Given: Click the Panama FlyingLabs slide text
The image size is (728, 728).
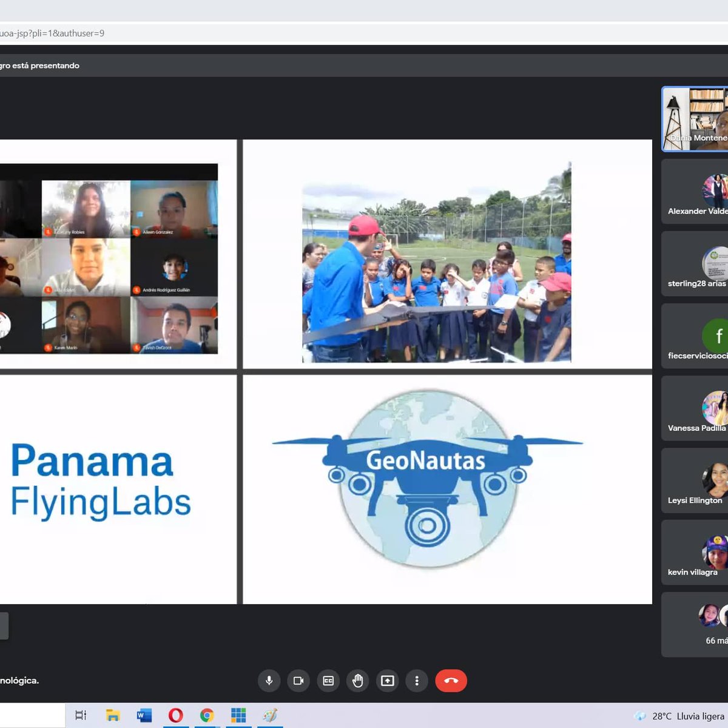Looking at the screenshot, I should [101, 482].
